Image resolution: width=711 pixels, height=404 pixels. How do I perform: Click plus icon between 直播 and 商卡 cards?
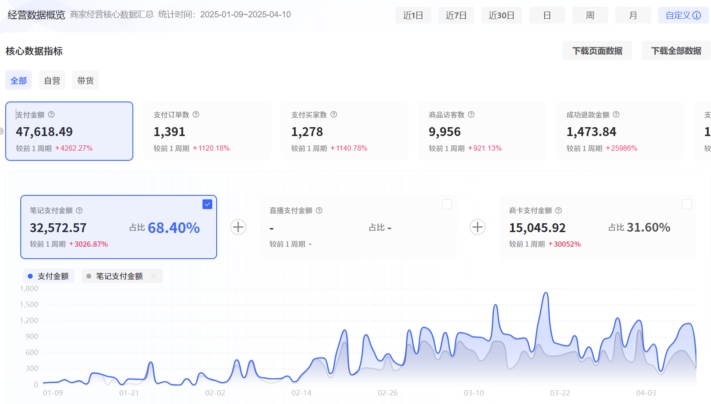pos(477,227)
